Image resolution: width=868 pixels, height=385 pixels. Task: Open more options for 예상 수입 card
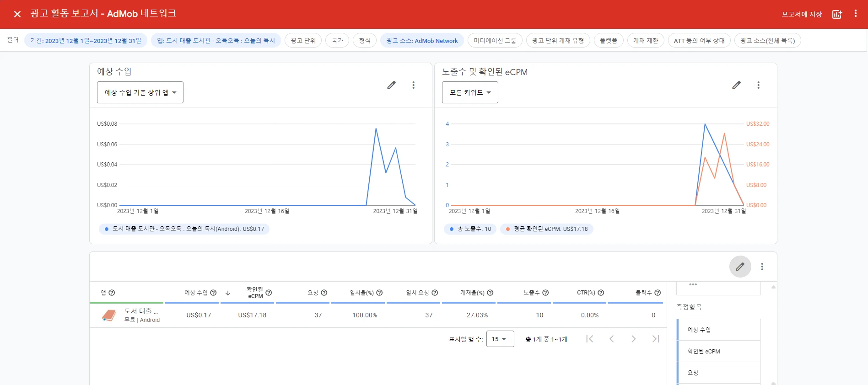[x=413, y=85]
